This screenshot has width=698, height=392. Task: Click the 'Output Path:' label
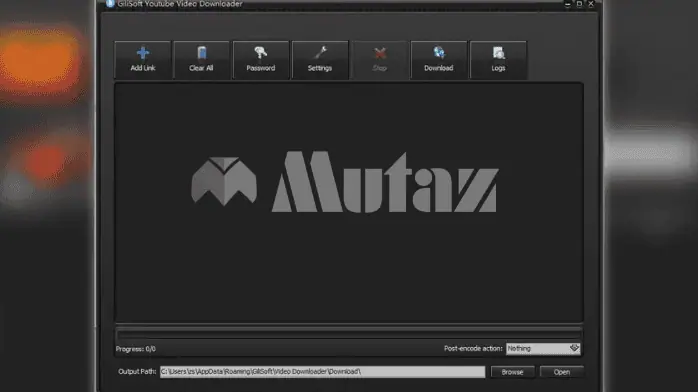pos(137,372)
